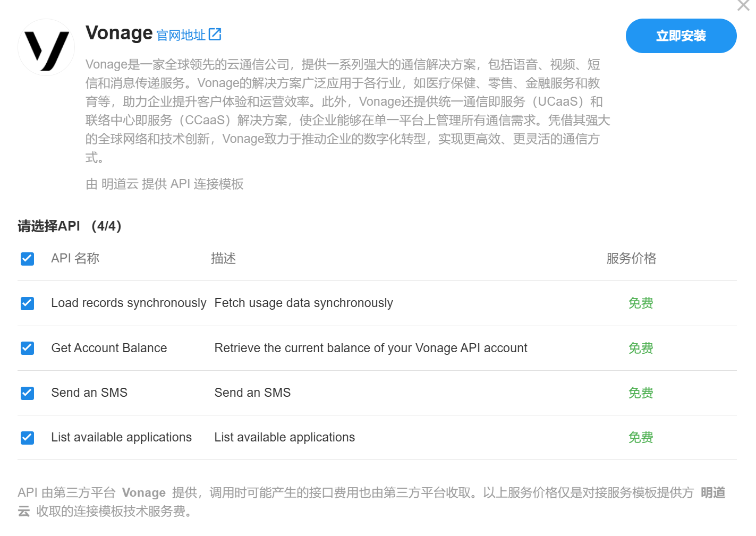The height and width of the screenshot is (536, 756).
Task: Click the API 名称 column header
Action: click(75, 259)
